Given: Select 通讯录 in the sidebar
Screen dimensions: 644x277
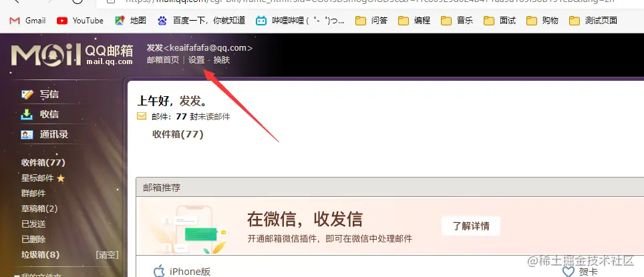Looking at the screenshot, I should pyautogui.click(x=54, y=135).
